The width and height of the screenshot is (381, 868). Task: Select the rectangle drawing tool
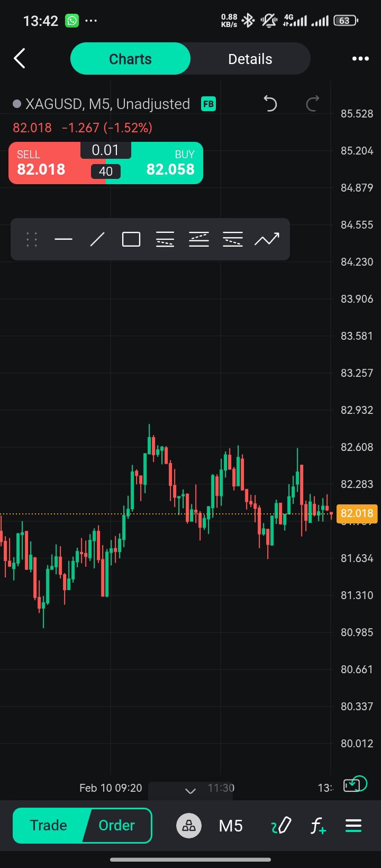pyautogui.click(x=131, y=240)
